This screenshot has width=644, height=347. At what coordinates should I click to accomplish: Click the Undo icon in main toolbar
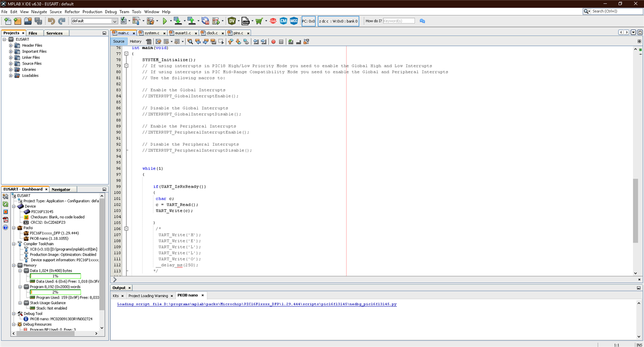point(51,21)
